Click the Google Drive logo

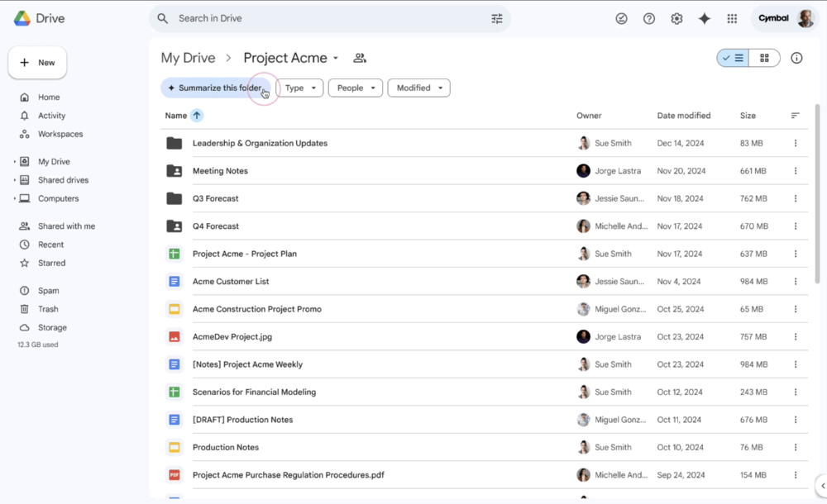[x=22, y=18]
